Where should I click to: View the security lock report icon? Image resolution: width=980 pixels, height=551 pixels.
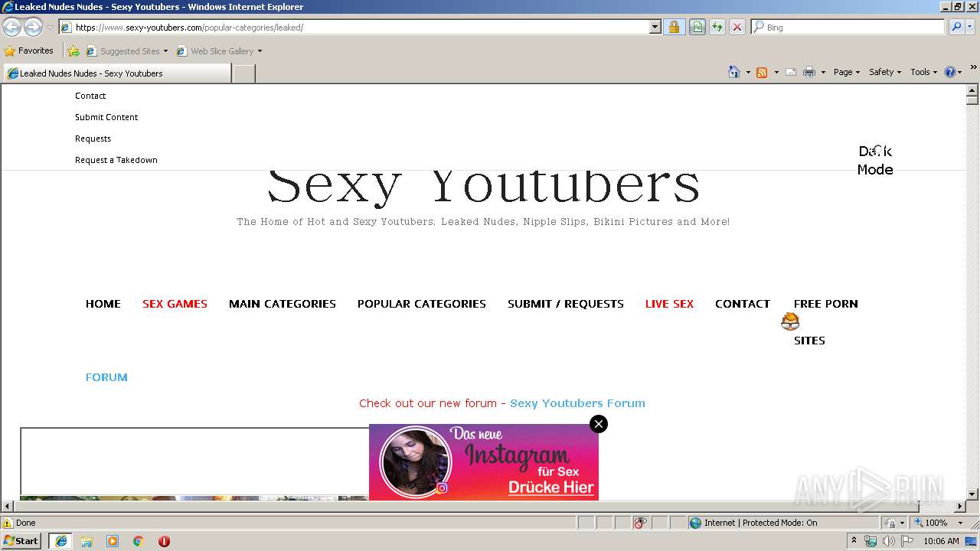(674, 28)
